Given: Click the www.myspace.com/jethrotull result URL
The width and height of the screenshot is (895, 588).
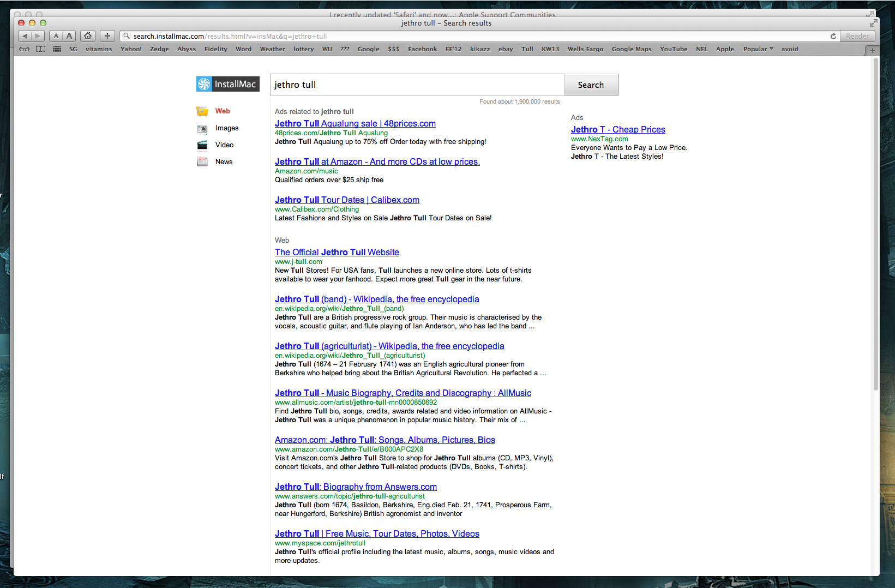Looking at the screenshot, I should (x=320, y=543).
